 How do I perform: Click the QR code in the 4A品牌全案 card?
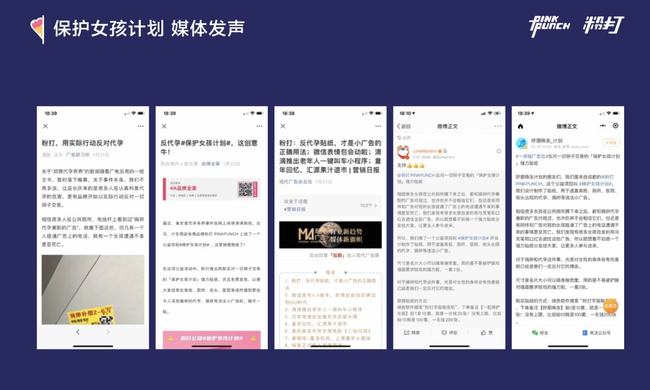[245, 189]
